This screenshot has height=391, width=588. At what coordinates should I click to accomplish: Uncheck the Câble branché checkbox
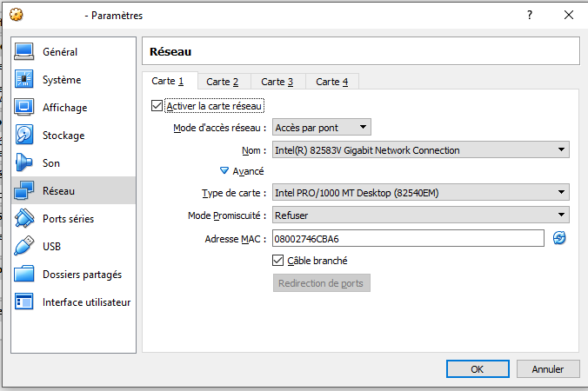point(278,261)
